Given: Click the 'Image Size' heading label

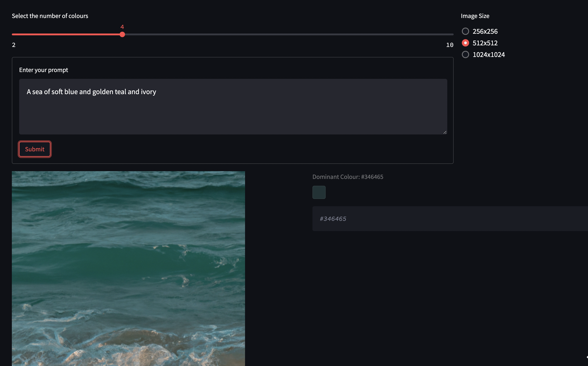Looking at the screenshot, I should [x=475, y=16].
